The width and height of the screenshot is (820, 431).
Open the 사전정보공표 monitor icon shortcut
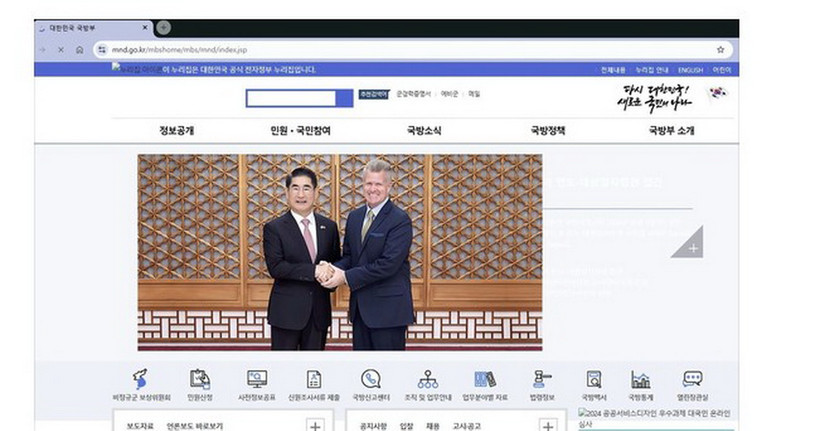(257, 379)
